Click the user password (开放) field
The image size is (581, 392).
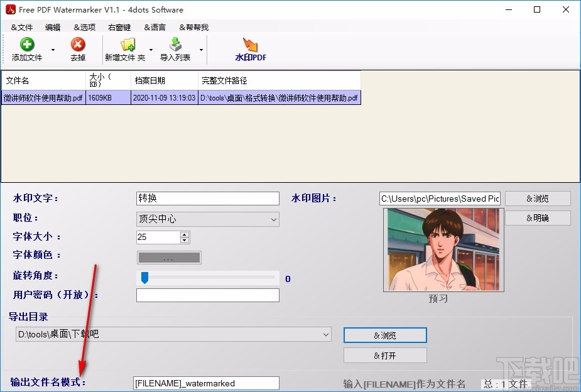tap(207, 295)
